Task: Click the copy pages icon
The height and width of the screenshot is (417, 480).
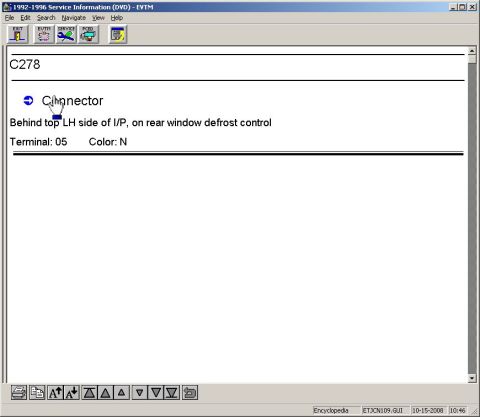Action: click(37, 392)
